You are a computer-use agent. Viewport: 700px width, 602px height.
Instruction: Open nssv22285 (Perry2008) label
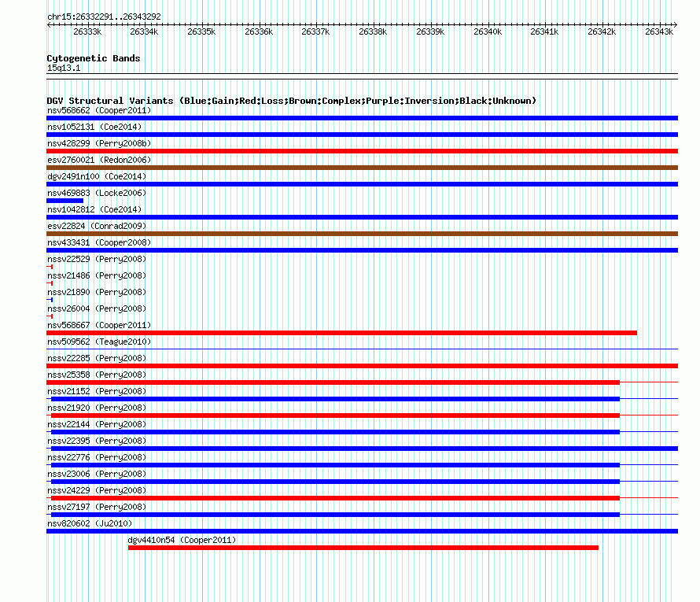coord(97,358)
